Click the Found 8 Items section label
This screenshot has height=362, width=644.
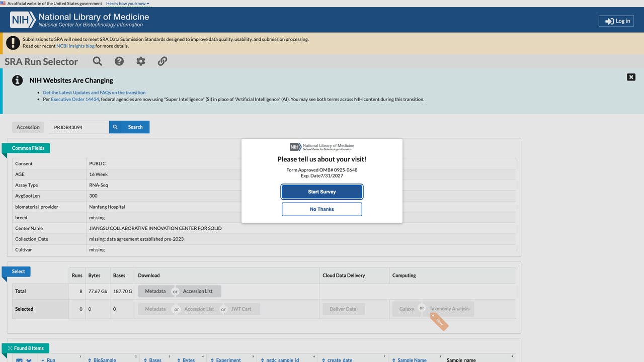coord(28,348)
